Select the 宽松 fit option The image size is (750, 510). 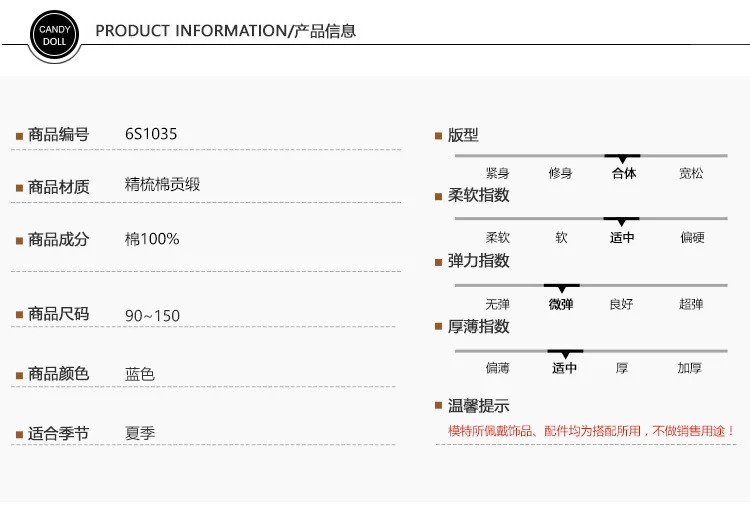[691, 173]
